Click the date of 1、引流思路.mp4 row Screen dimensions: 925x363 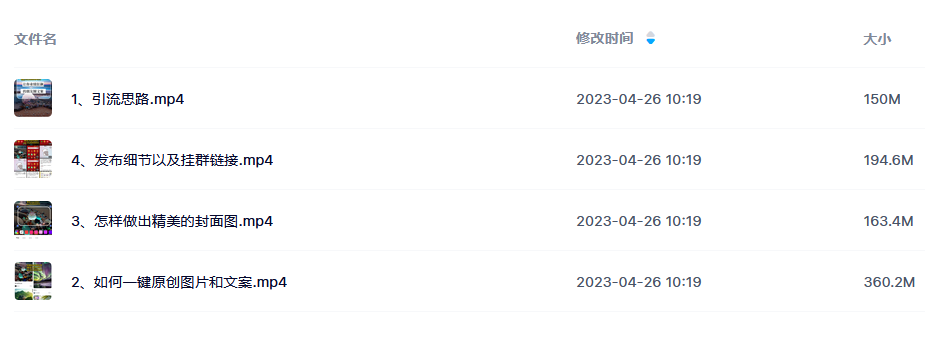click(639, 99)
